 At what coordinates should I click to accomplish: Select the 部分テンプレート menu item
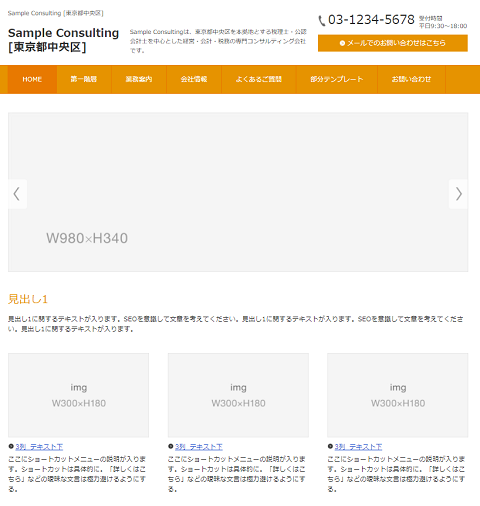pyautogui.click(x=337, y=79)
